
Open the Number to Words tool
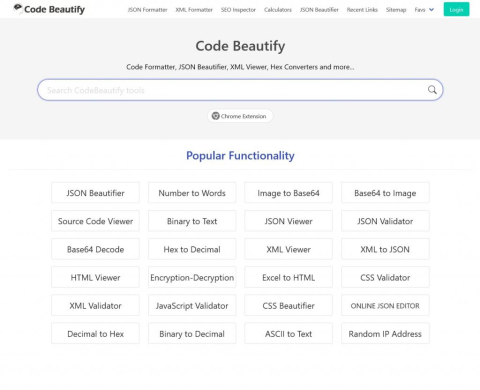pyautogui.click(x=192, y=193)
